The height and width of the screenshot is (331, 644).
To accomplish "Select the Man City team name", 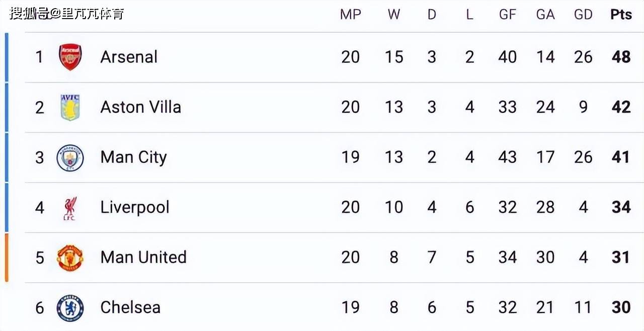I will pos(133,157).
